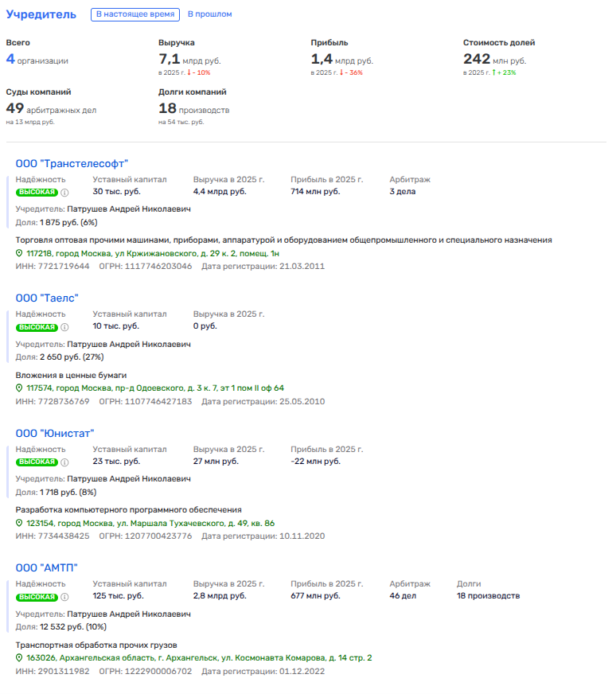Click the Кржижановского street address link
The width and height of the screenshot is (616, 694).
[153, 253]
